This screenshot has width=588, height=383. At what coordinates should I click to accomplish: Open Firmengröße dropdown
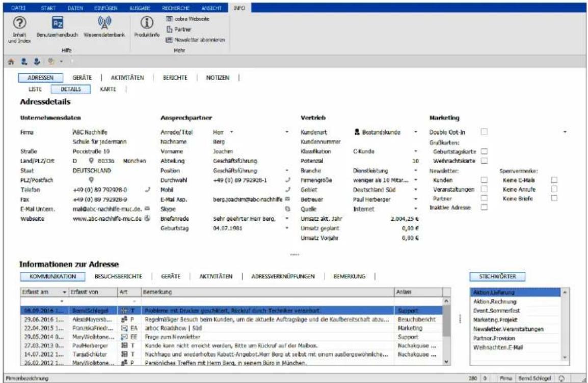pyautogui.click(x=415, y=180)
